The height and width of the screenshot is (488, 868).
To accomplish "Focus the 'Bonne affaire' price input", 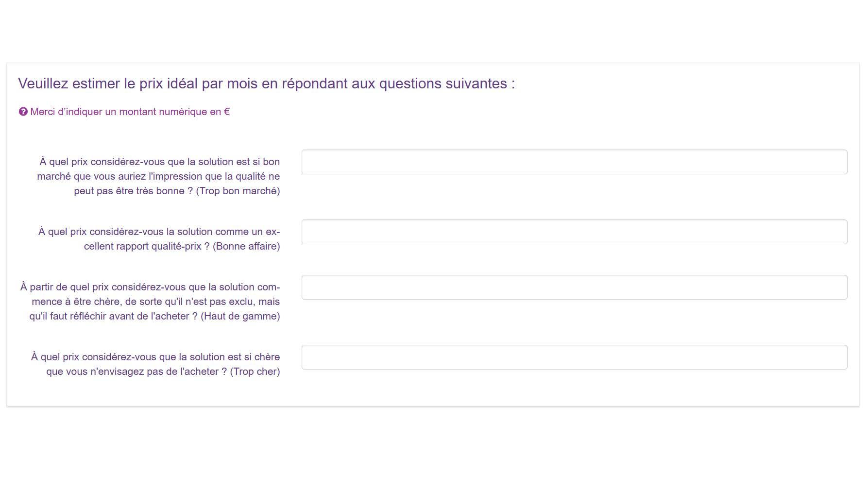I will tap(574, 232).
